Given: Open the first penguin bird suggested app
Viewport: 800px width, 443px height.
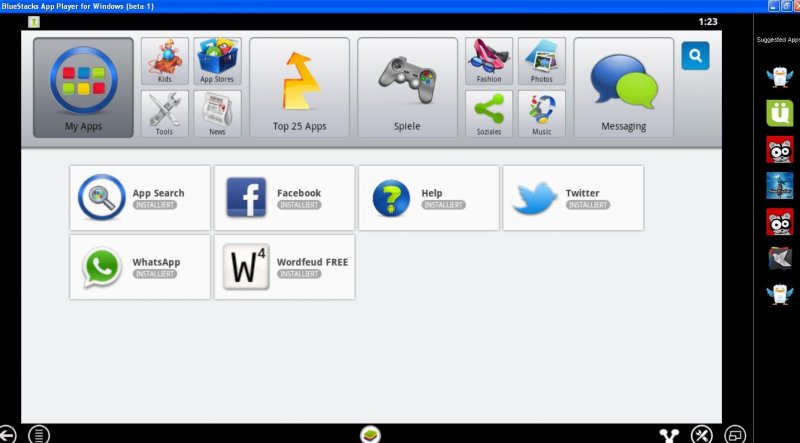Looking at the screenshot, I should 780,77.
